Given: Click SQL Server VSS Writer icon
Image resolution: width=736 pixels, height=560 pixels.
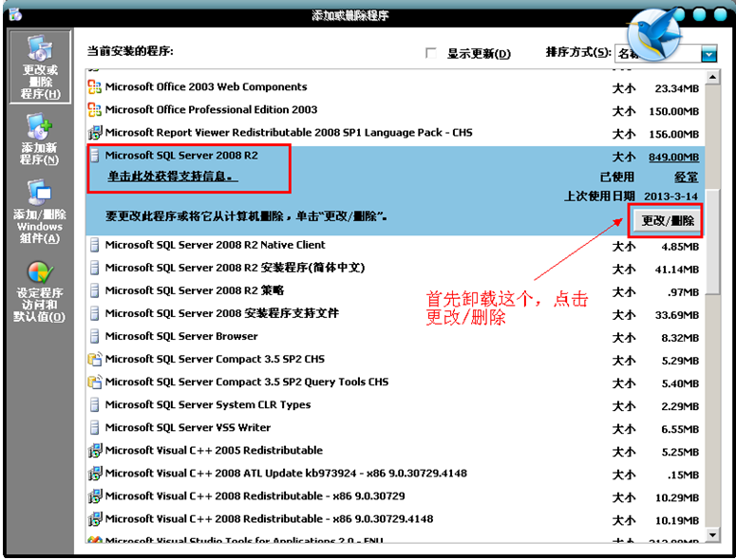Looking at the screenshot, I should (94, 428).
